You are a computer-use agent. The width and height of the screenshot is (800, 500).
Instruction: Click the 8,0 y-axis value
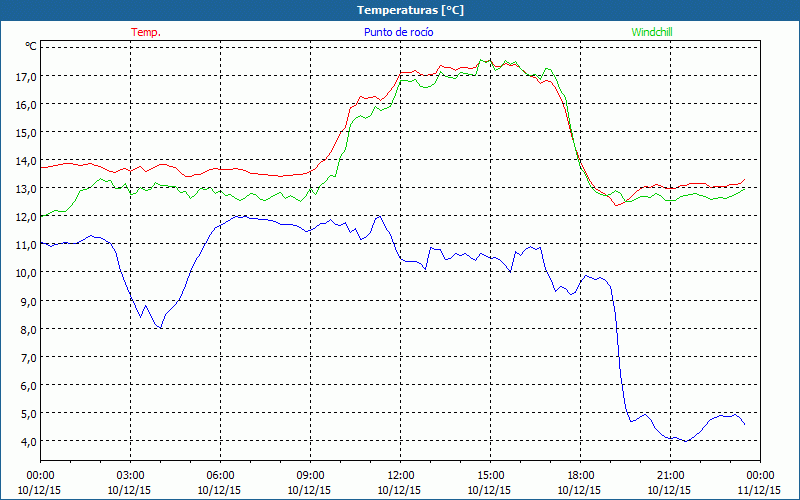pos(29,329)
